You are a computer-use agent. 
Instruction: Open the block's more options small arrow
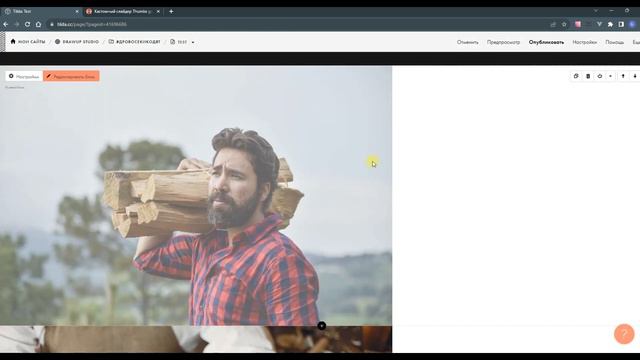[611, 76]
